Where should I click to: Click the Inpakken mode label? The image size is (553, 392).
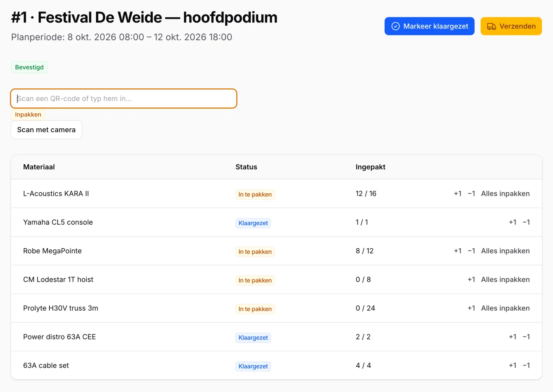click(x=28, y=115)
